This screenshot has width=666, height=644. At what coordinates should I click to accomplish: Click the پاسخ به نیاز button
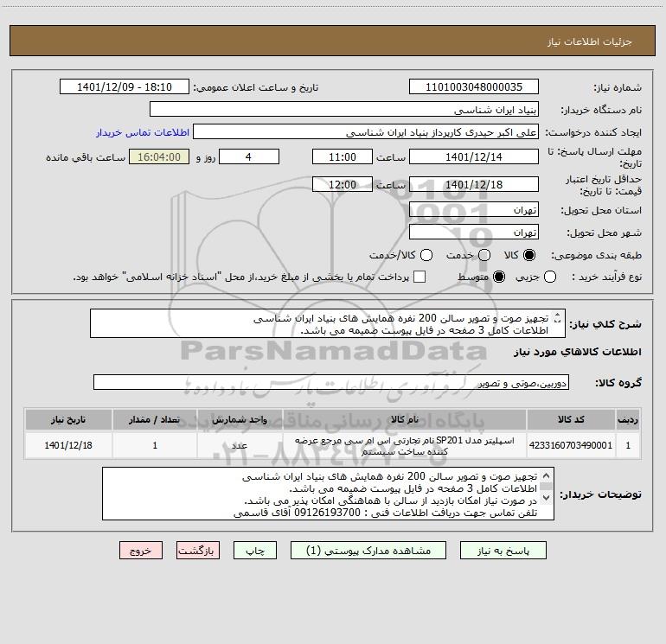click(503, 551)
